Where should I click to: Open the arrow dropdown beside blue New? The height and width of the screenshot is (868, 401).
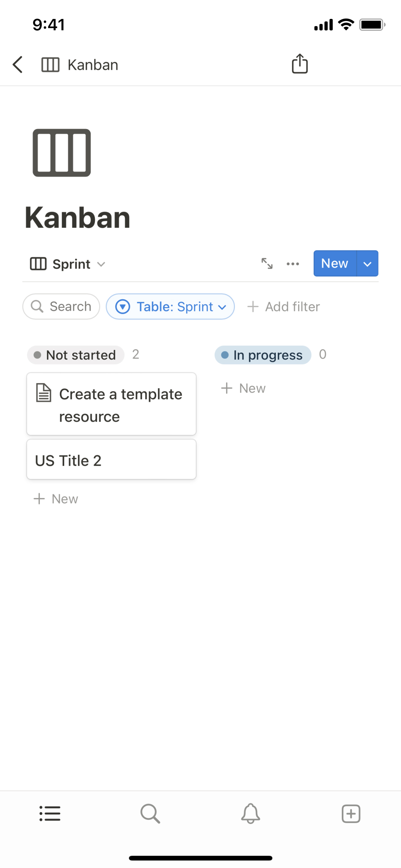[367, 264]
